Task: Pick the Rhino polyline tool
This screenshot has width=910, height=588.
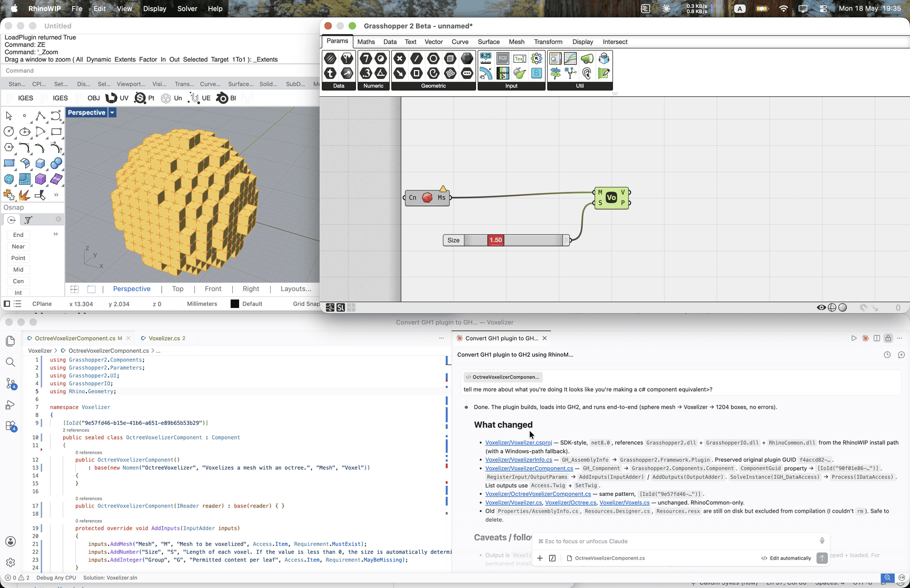Action: tap(41, 116)
